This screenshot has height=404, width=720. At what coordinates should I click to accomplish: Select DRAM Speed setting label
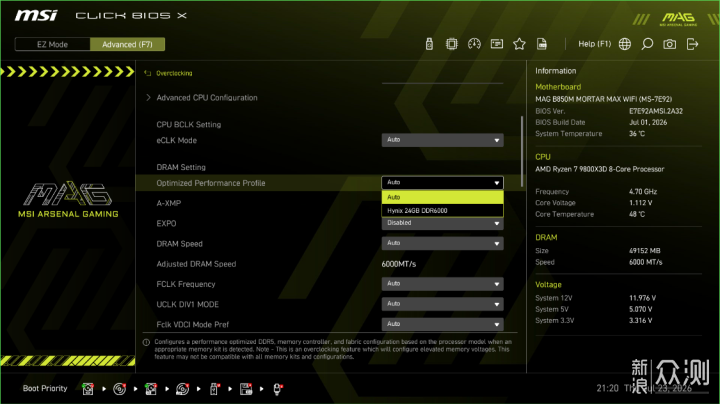tap(180, 244)
